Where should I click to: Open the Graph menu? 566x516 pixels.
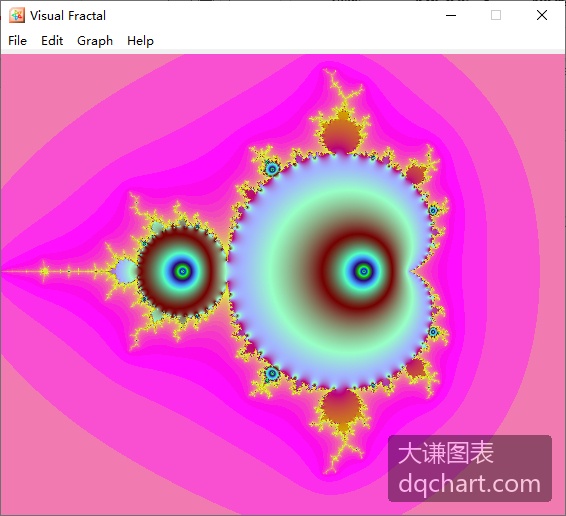pos(95,41)
